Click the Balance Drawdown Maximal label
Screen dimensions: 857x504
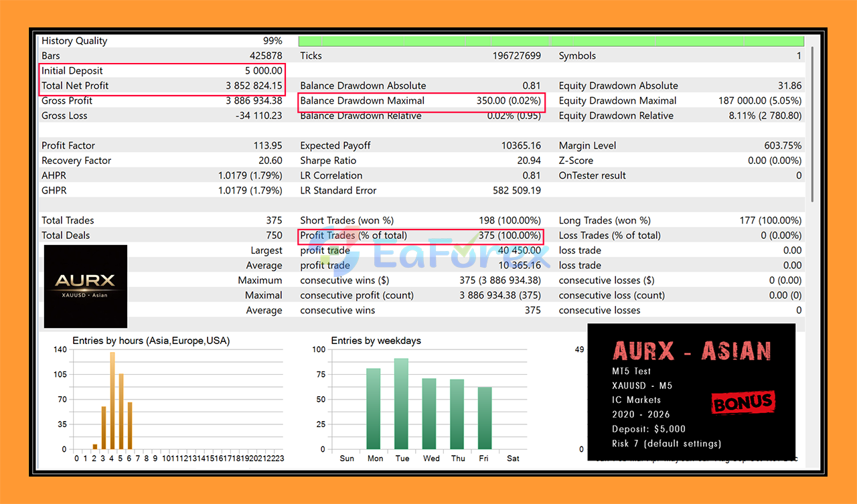[x=362, y=101]
